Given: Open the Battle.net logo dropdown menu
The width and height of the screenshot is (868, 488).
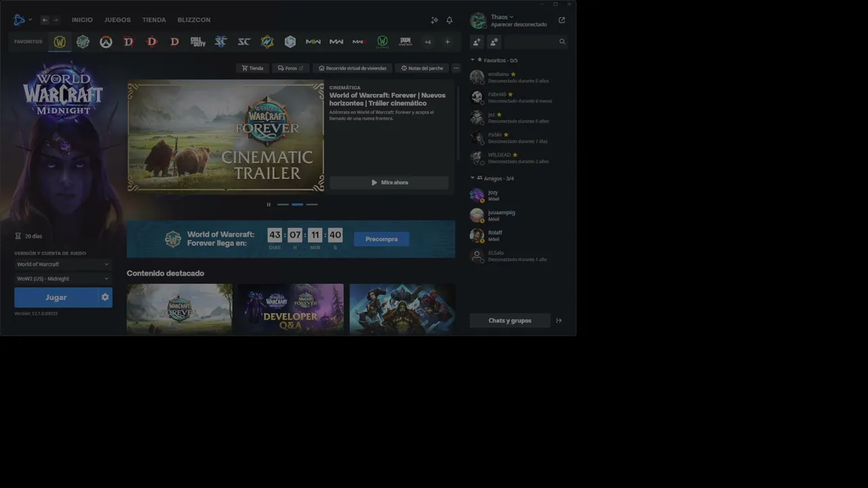Looking at the screenshot, I should [x=22, y=20].
